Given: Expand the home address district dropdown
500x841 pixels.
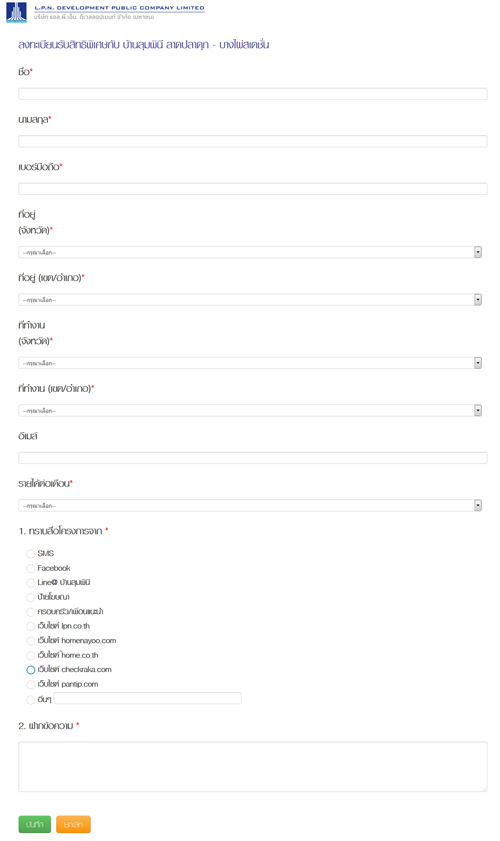Looking at the screenshot, I should 250,299.
